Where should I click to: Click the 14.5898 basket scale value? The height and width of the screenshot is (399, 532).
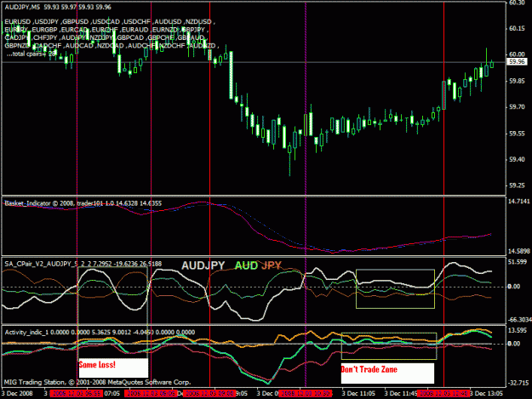click(x=518, y=251)
